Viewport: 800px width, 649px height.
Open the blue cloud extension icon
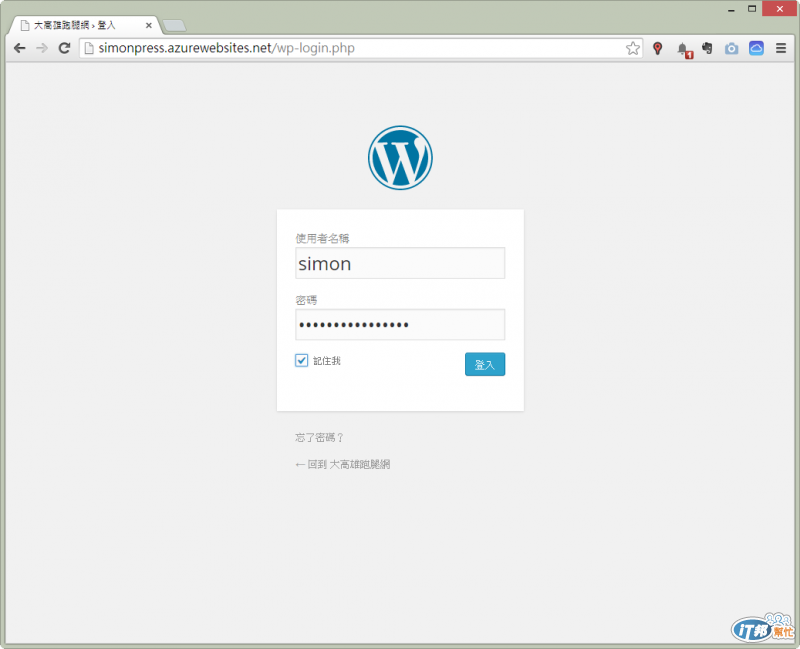pos(756,48)
